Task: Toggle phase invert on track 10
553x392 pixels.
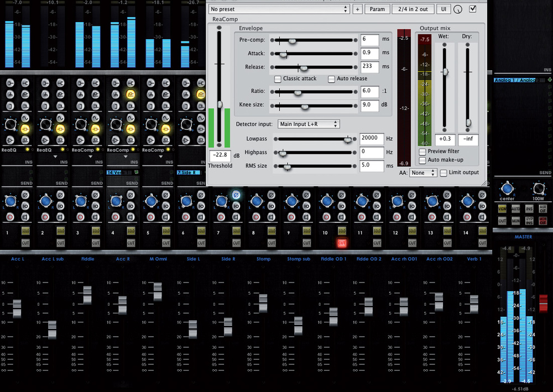Action: (341, 195)
